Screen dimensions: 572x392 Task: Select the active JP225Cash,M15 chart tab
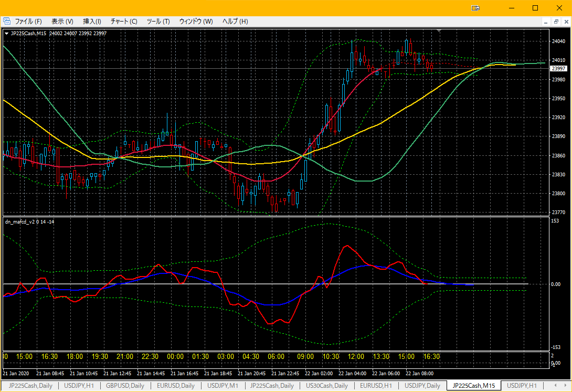point(473,385)
